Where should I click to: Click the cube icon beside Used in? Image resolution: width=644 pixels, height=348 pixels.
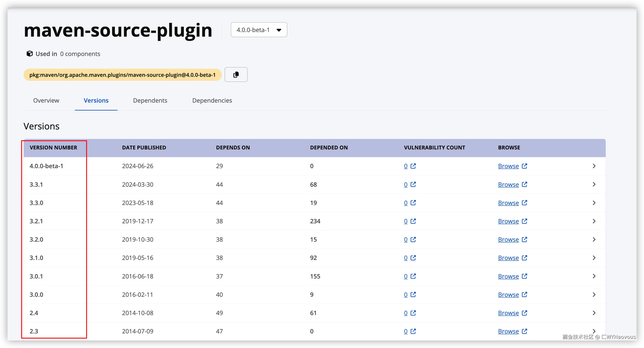(30, 54)
